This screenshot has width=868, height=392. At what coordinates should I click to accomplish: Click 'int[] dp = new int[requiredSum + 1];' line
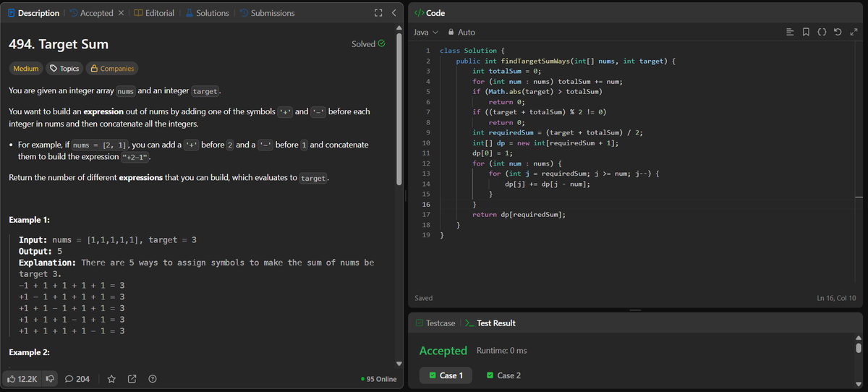[x=545, y=143]
